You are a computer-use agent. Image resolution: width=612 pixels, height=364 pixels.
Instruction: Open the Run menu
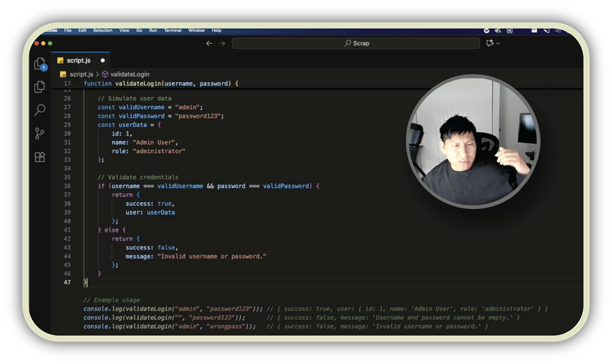(x=153, y=30)
